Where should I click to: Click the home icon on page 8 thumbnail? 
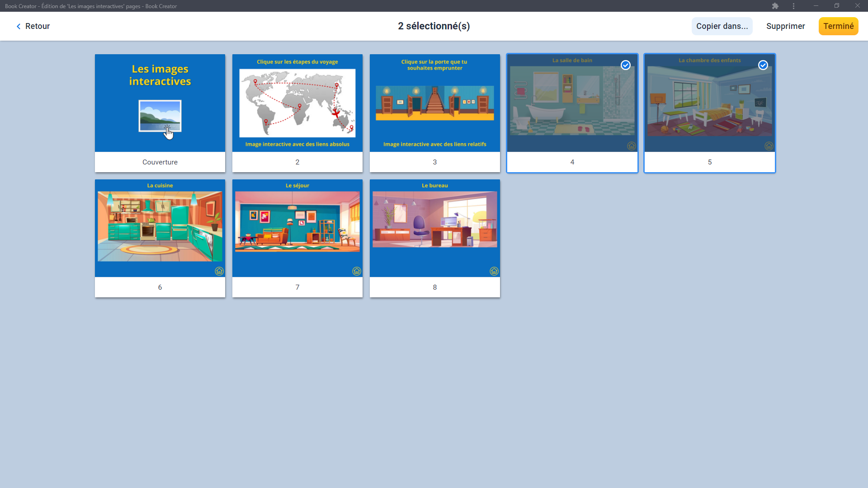coord(494,271)
